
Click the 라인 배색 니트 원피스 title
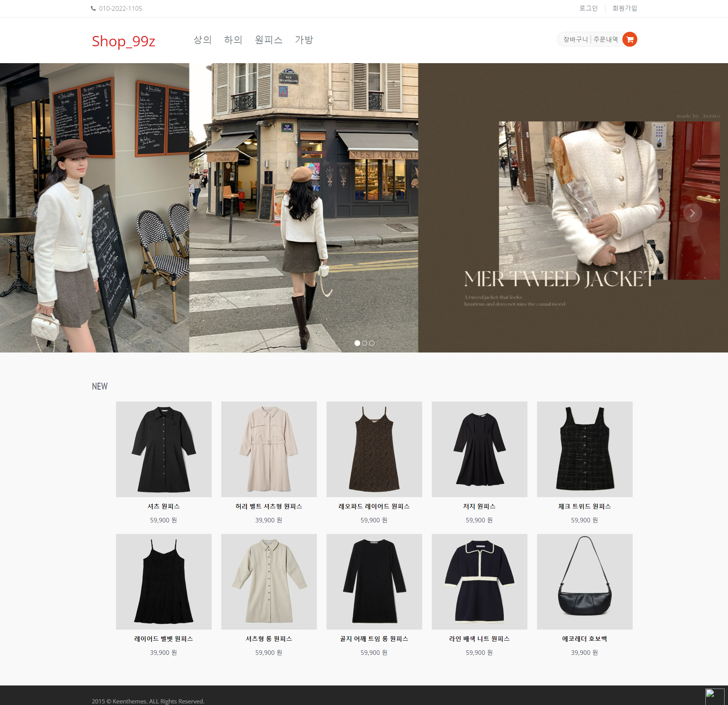pyautogui.click(x=480, y=639)
